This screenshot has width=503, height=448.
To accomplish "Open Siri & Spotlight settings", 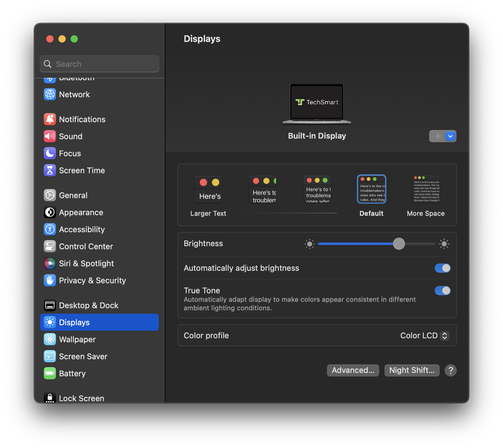I will 86,263.
